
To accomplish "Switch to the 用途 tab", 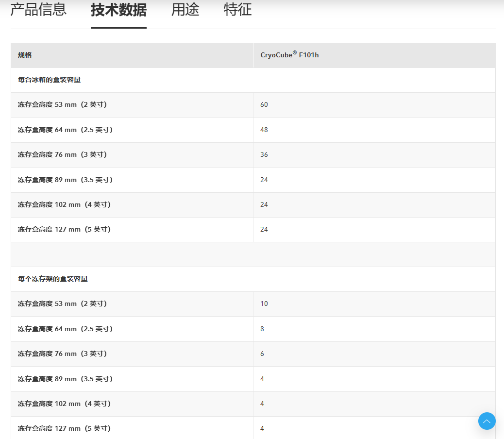I will [185, 10].
